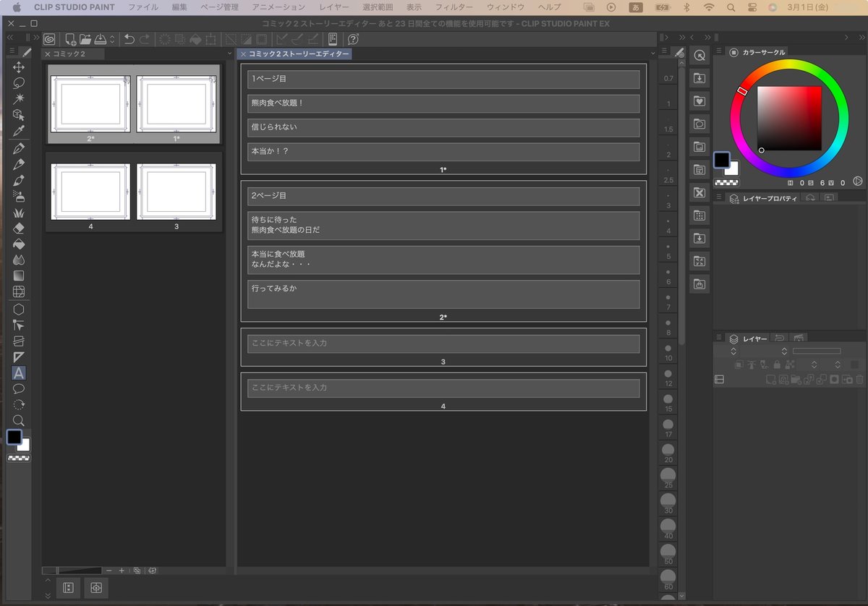Click the + button below the page thumbnails
This screenshot has width=868, height=606.
[122, 571]
